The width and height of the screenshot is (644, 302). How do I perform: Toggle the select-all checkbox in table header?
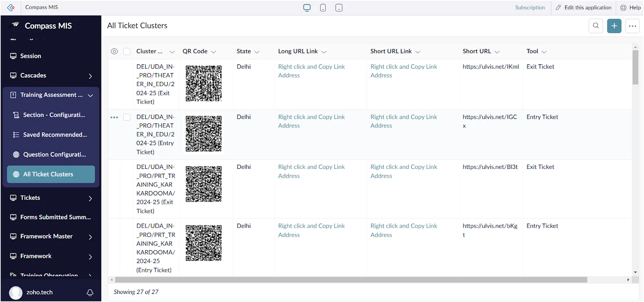127,51
